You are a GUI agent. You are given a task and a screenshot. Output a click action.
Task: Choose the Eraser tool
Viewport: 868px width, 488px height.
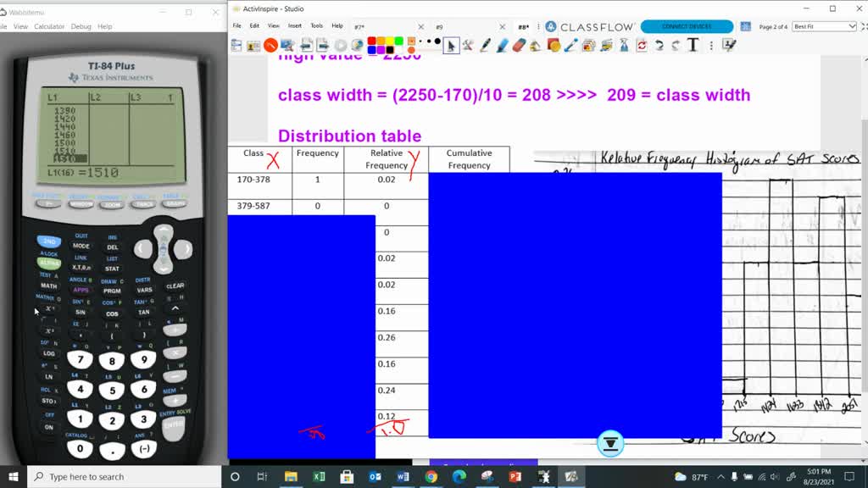click(520, 46)
